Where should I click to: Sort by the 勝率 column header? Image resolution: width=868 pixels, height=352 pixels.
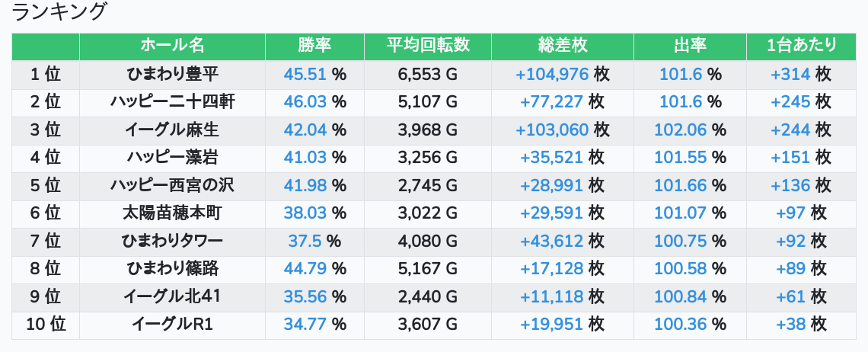click(314, 46)
